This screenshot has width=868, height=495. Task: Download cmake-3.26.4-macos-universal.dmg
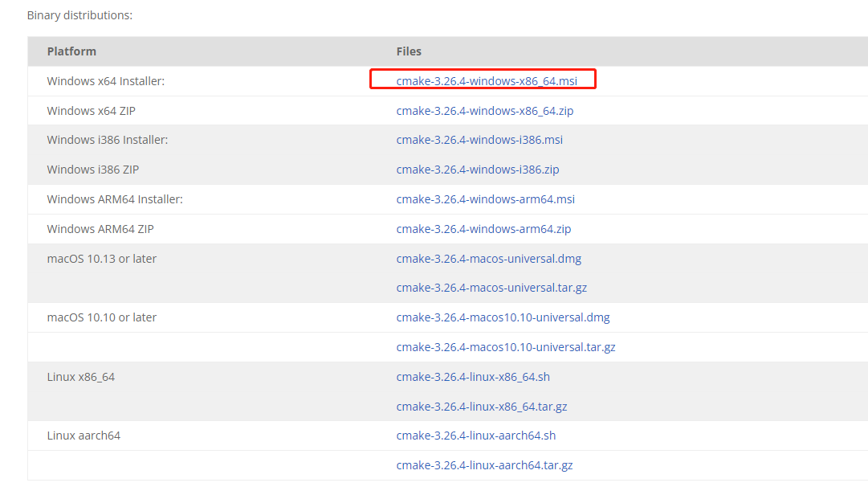(489, 259)
